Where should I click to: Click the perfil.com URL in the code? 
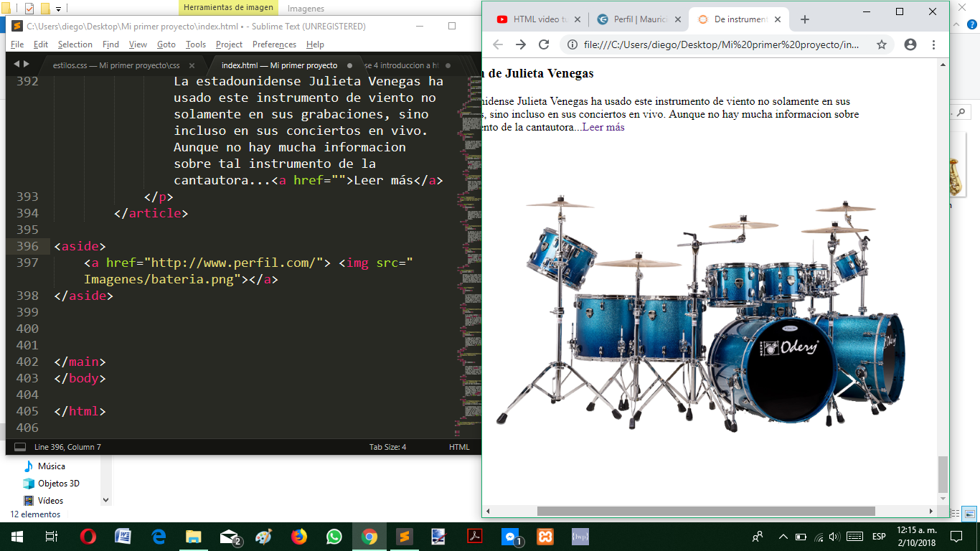[235, 263]
